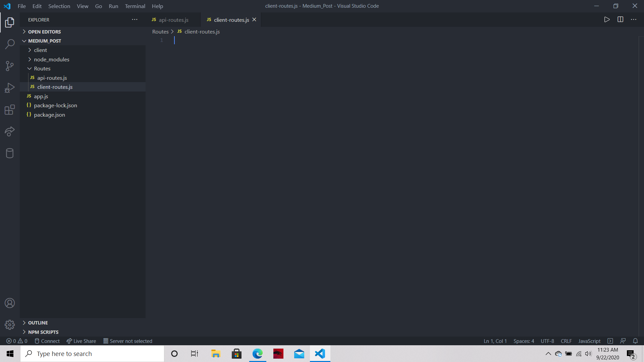Open the Run menu
This screenshot has width=644, height=362.
coord(113,6)
